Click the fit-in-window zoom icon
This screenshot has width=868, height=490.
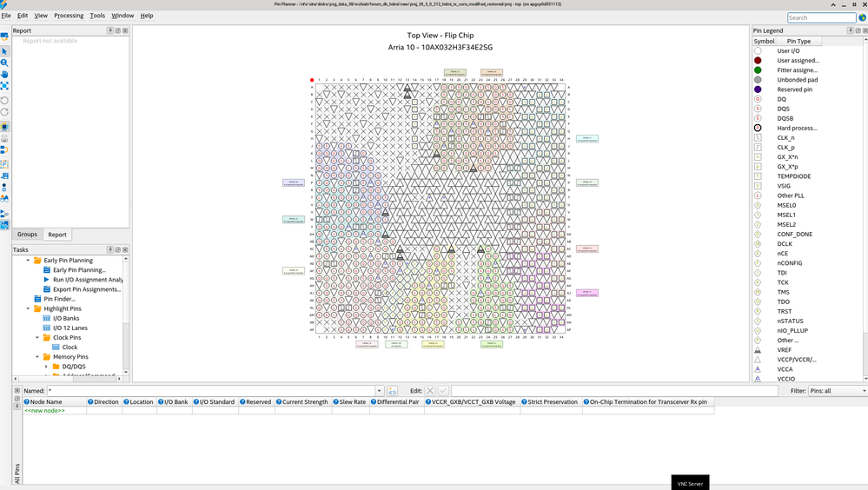tap(4, 86)
